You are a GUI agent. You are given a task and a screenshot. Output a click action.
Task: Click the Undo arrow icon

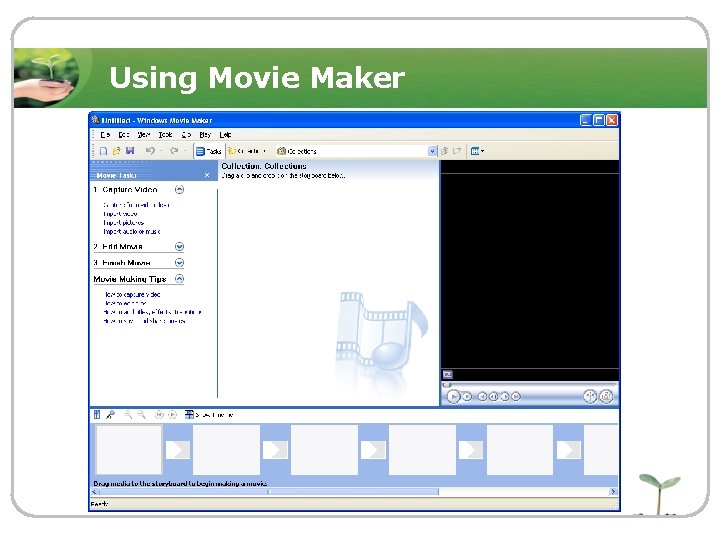tap(150, 151)
